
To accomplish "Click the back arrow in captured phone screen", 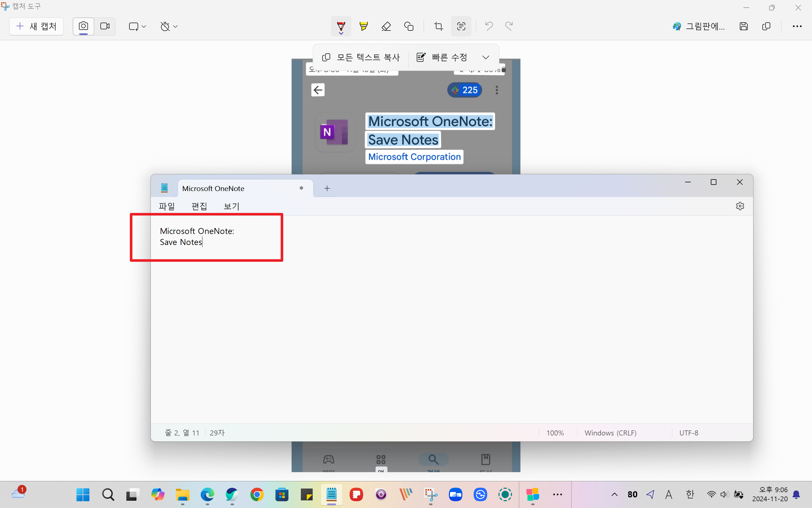I will [318, 90].
